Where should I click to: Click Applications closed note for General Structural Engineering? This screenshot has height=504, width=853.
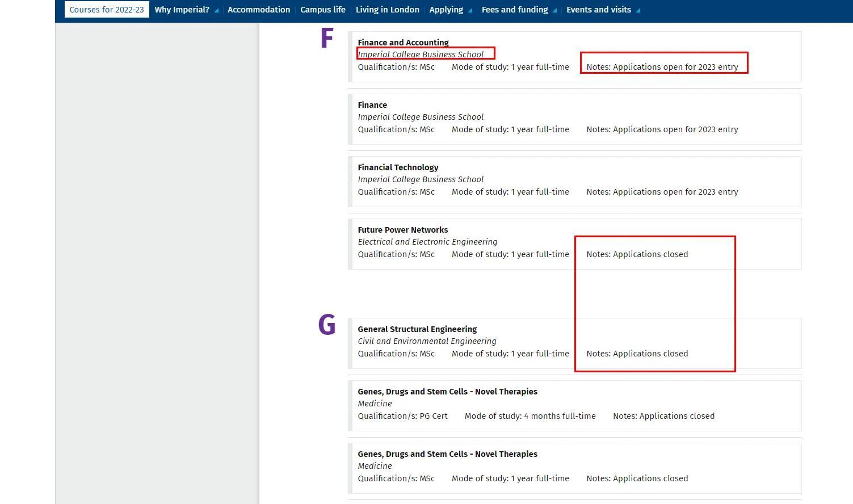[x=637, y=354]
